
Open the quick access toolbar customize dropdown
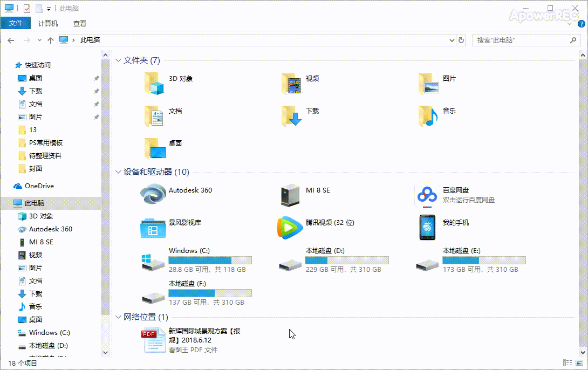pyautogui.click(x=49, y=9)
